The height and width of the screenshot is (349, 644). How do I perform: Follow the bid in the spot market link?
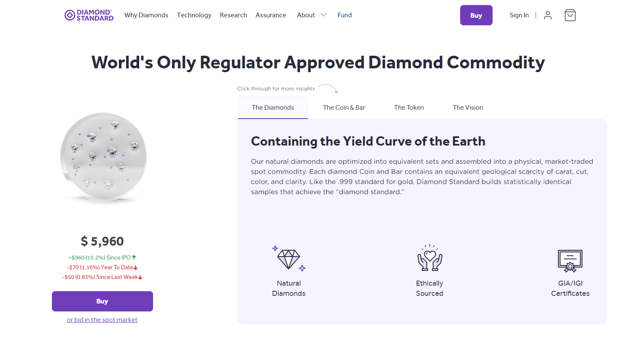point(102,320)
